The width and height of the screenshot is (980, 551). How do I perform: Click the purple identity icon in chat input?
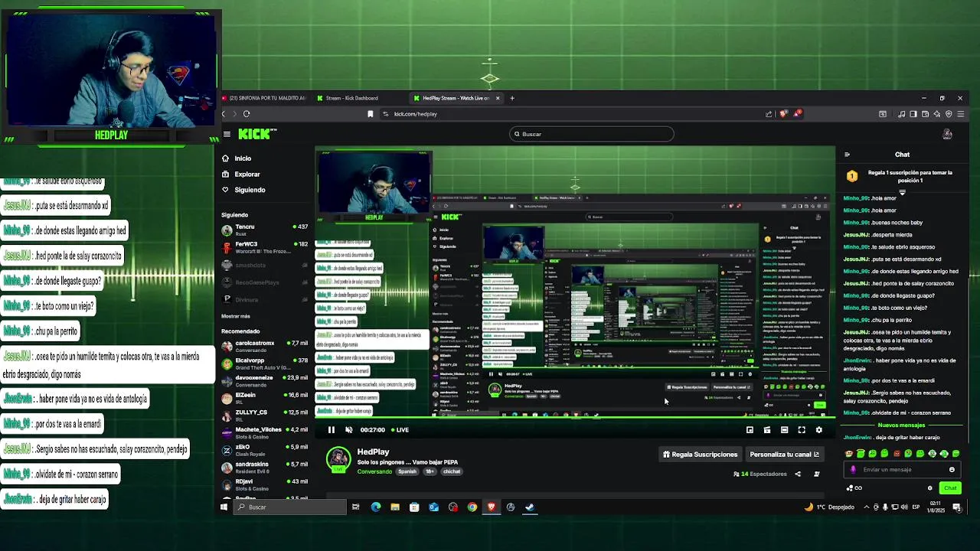pyautogui.click(x=854, y=470)
